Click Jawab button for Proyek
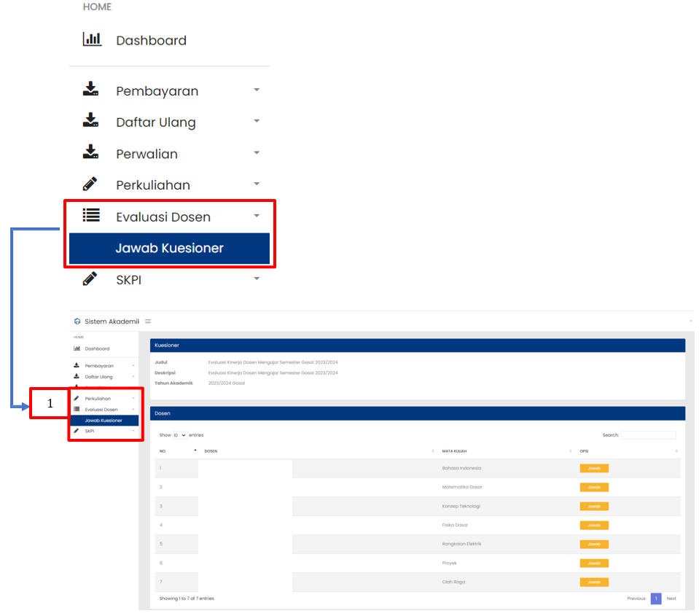Viewport: 699px width, 616px height. (x=594, y=563)
